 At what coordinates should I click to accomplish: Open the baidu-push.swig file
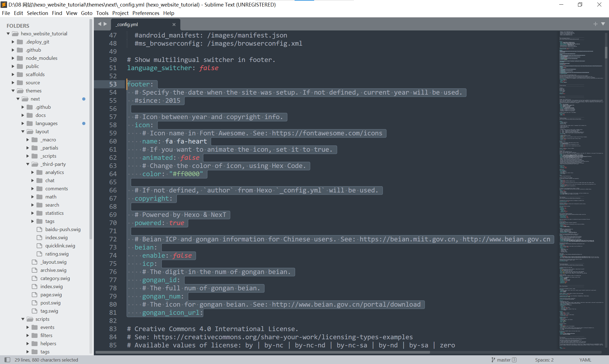[63, 229]
